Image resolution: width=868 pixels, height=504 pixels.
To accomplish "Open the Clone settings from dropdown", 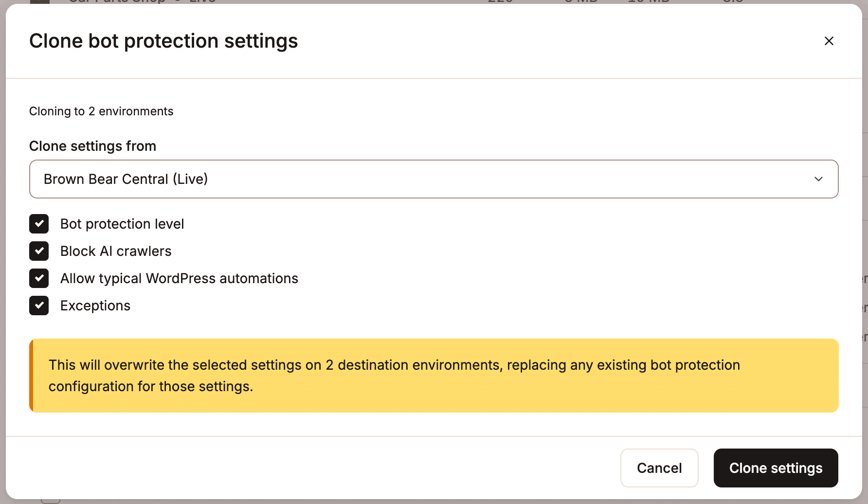I will (434, 179).
